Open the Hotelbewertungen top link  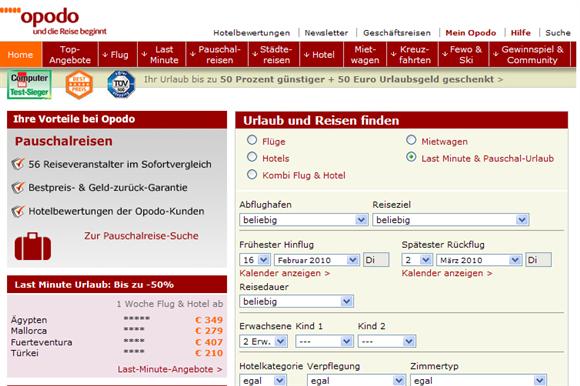coord(252,33)
